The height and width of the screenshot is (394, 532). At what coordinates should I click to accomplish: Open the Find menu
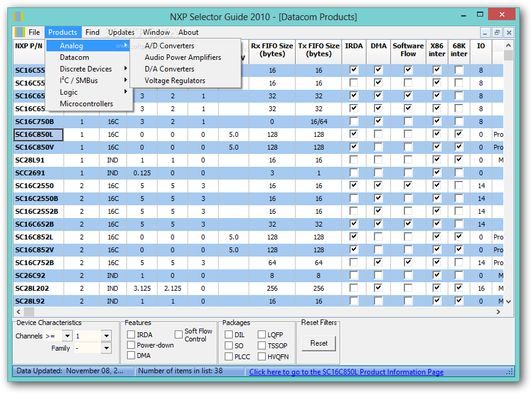coord(92,32)
